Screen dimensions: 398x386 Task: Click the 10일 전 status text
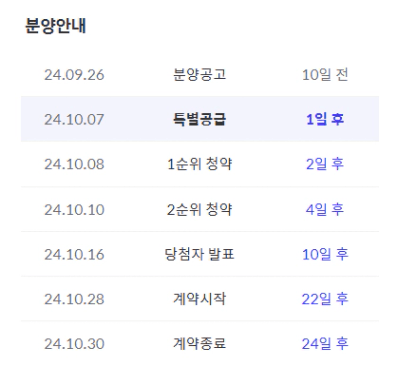click(x=325, y=74)
